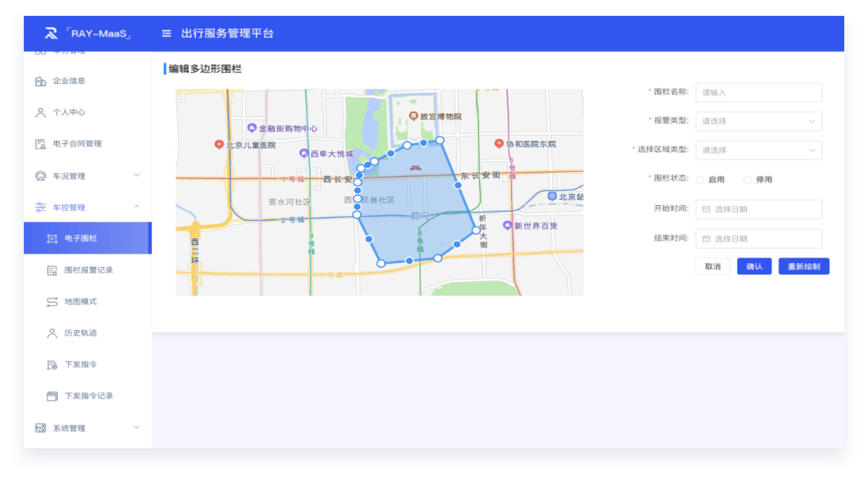The image size is (868, 480).
Task: Expand the 车况管理 menu
Action: click(x=87, y=176)
